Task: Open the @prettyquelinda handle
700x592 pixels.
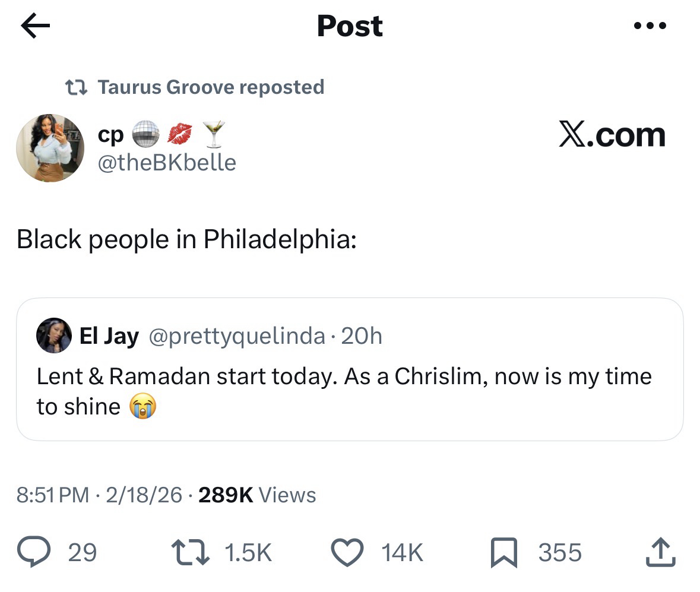Action: (x=236, y=337)
